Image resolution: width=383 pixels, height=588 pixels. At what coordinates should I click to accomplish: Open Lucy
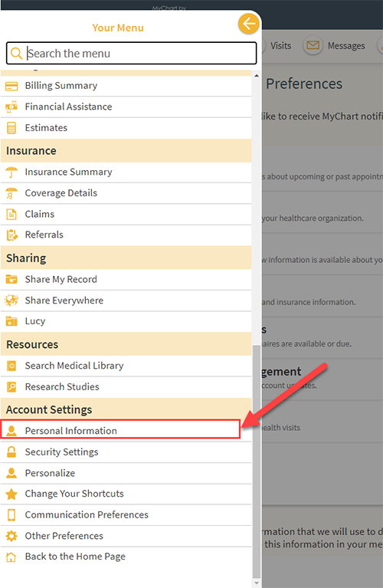126,321
